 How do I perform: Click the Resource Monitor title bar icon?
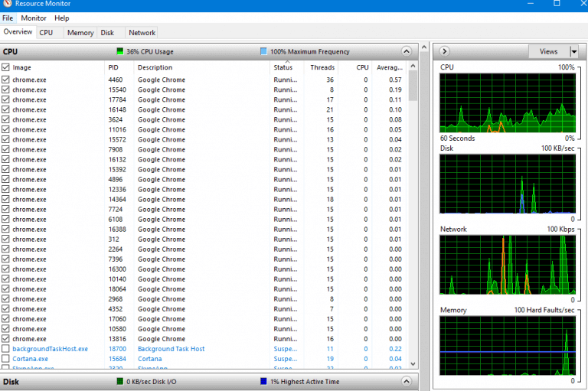tap(6, 3)
